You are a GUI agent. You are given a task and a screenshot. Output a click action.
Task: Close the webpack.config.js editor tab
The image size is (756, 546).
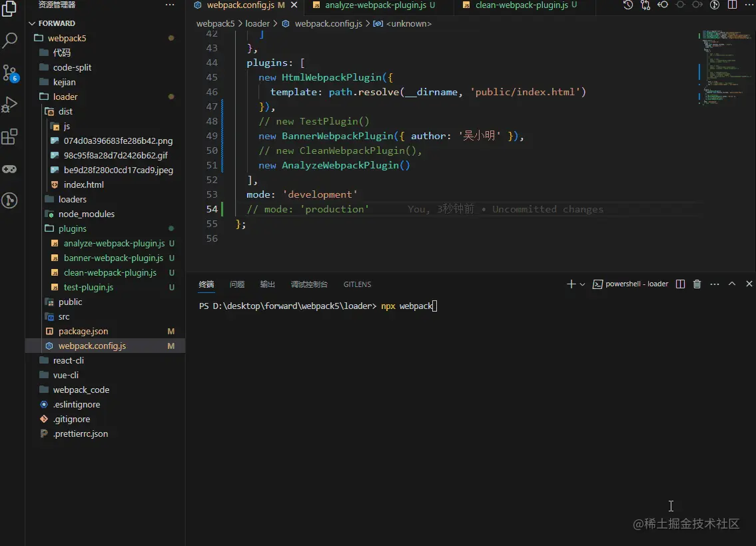tap(294, 5)
